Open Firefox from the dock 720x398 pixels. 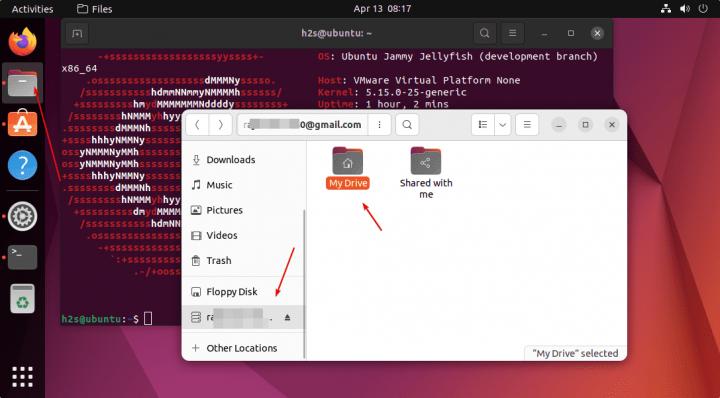pos(22,42)
